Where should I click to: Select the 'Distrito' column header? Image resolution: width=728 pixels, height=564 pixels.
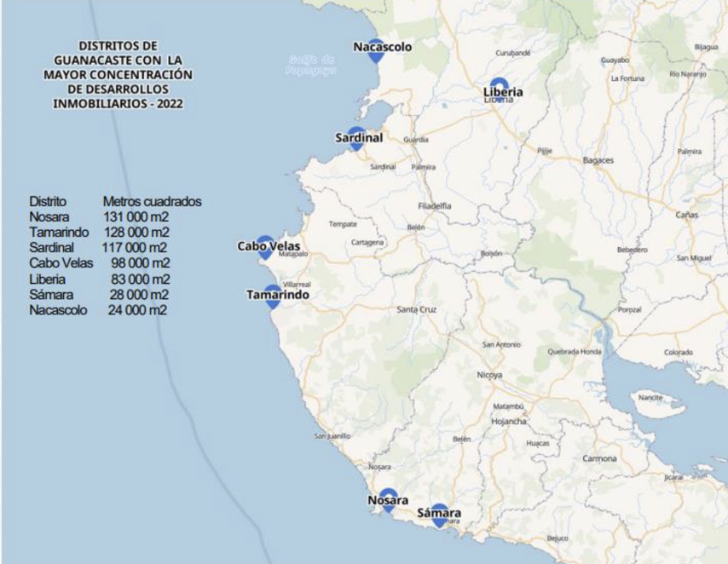coord(48,202)
